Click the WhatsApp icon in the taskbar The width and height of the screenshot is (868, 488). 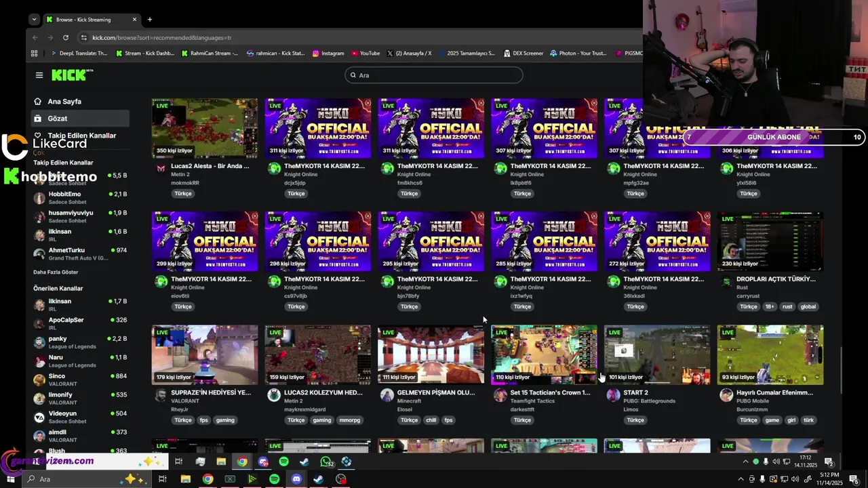[x=326, y=462]
